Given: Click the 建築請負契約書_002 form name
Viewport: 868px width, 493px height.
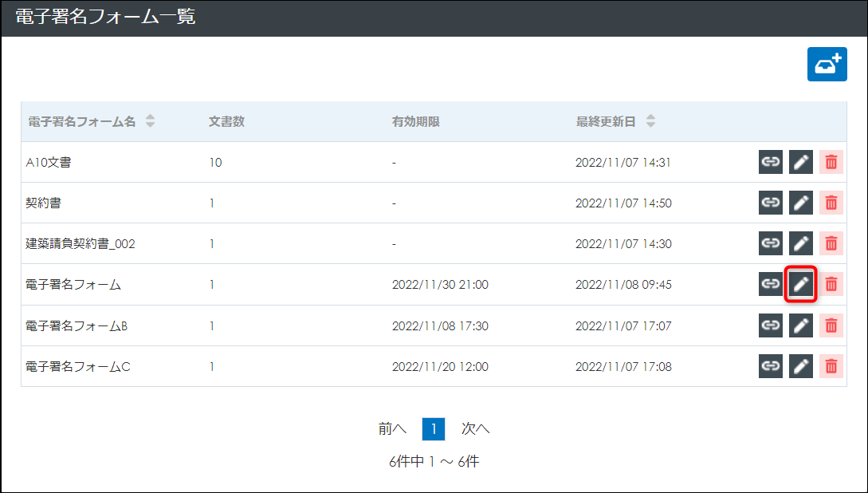Looking at the screenshot, I should pyautogui.click(x=81, y=244).
